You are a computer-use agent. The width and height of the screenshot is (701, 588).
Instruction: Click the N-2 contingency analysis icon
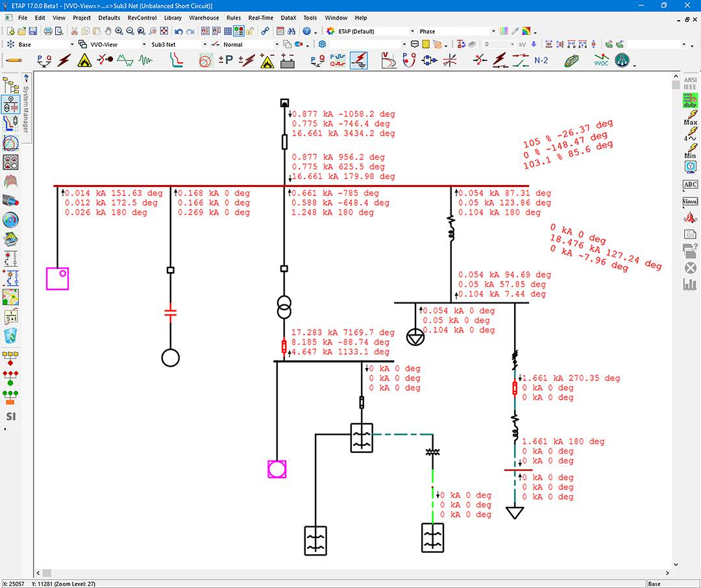(x=541, y=60)
